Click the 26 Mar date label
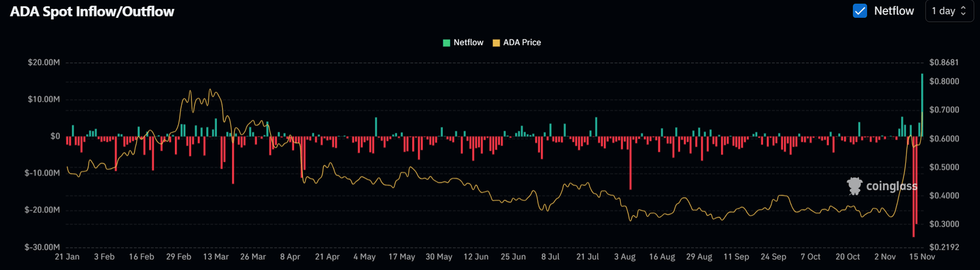 (x=253, y=257)
